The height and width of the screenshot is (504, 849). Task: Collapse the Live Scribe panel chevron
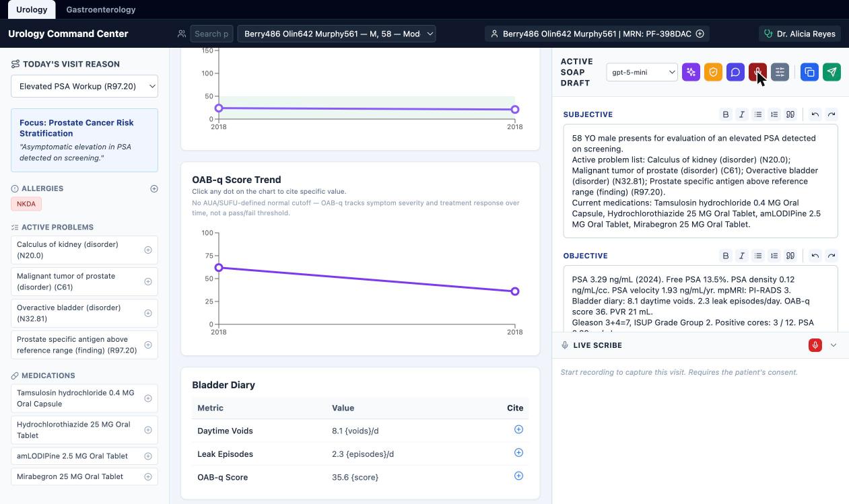pyautogui.click(x=834, y=345)
